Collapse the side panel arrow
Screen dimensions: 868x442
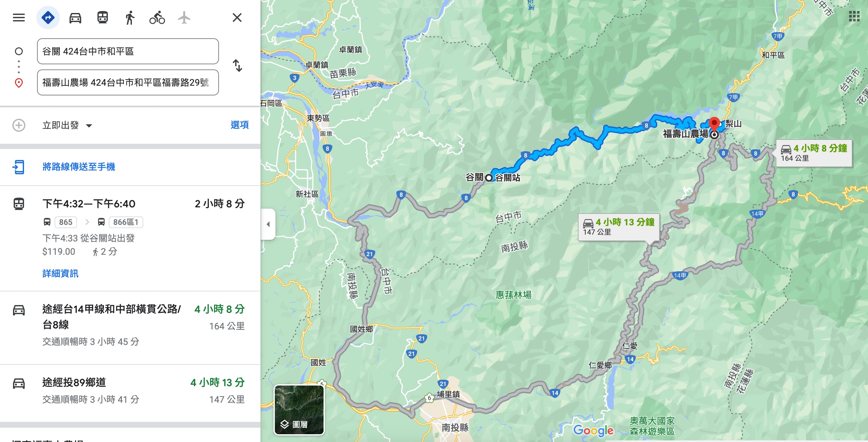tap(268, 224)
